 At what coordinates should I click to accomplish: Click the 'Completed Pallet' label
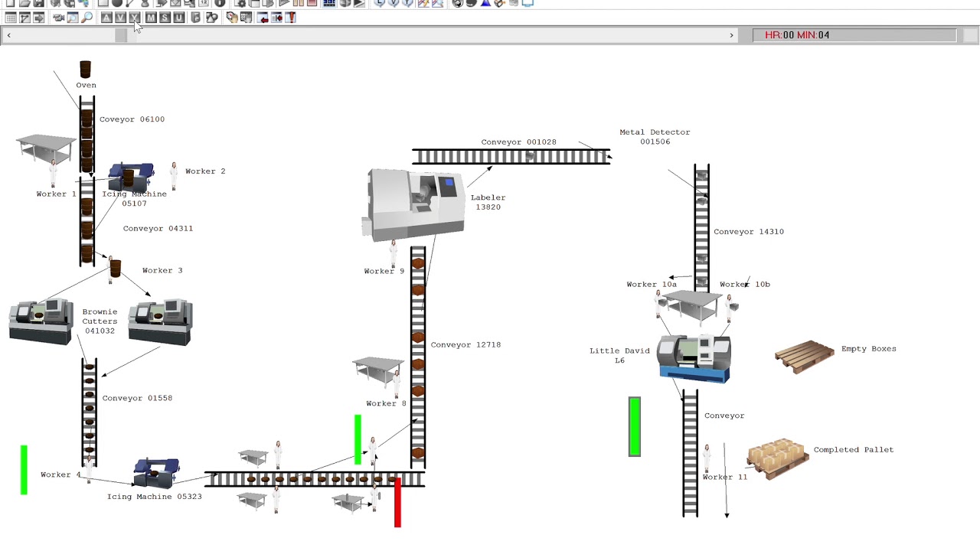(854, 450)
